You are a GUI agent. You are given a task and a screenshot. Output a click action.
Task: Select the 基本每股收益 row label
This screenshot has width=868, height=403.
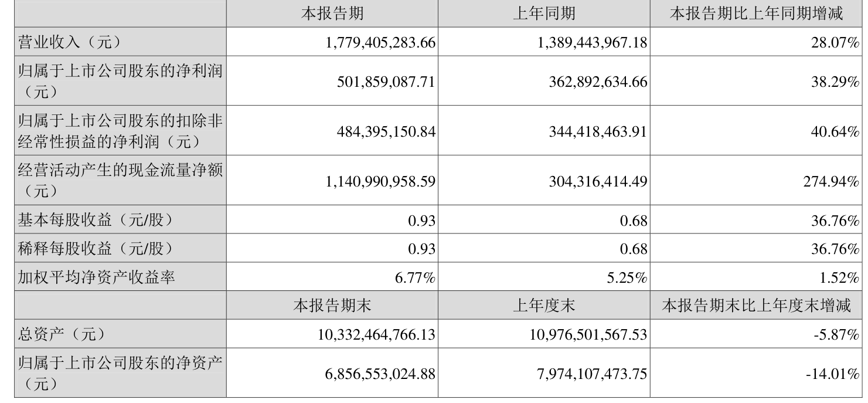[96, 221]
